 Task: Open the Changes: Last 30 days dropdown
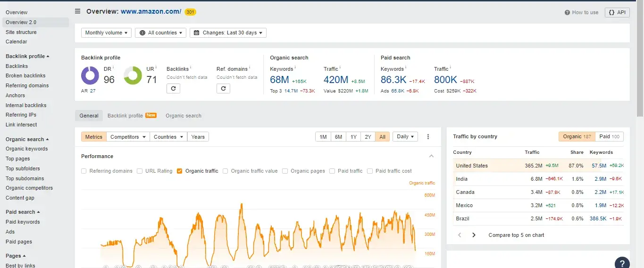click(228, 33)
